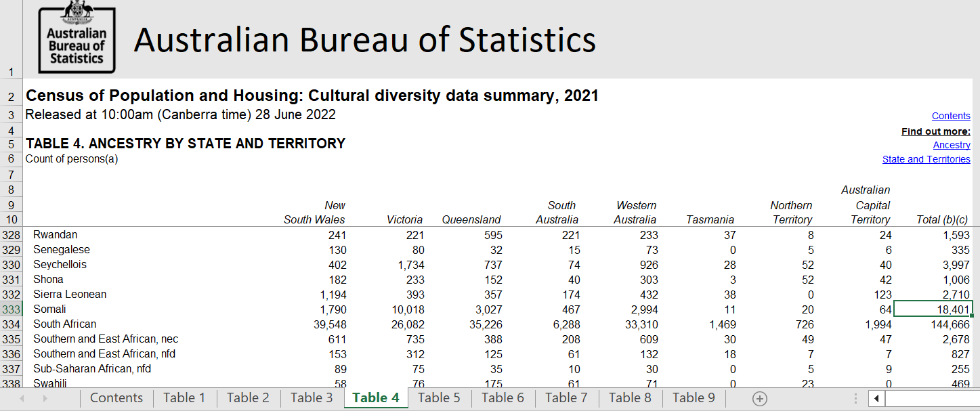The image size is (980, 411).
Task: Click the Sierra Leonean row label
Action: coord(70,295)
